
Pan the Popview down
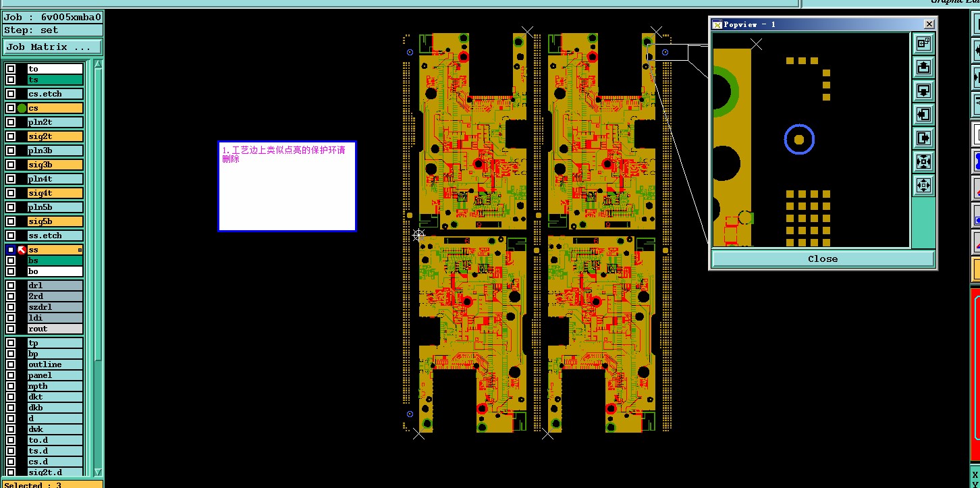click(923, 90)
